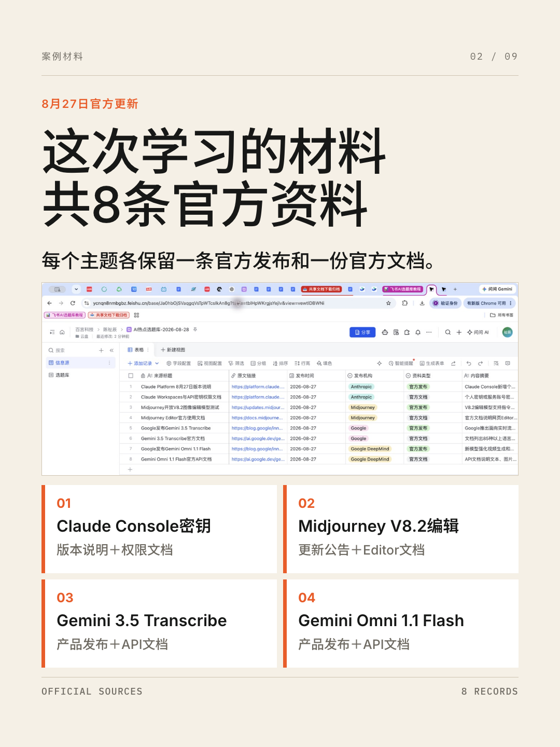The width and height of the screenshot is (560, 747).
Task: Open the more options ellipsis in header
Action: tap(429, 332)
